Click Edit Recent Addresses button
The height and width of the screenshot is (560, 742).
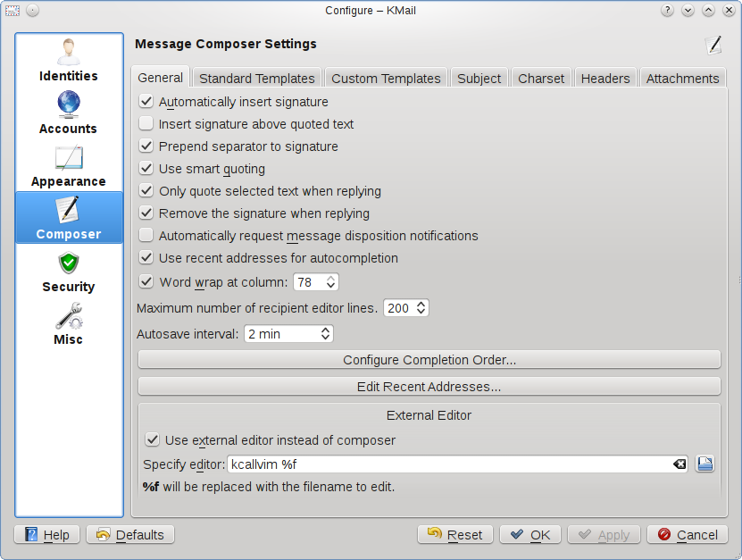[x=429, y=386]
